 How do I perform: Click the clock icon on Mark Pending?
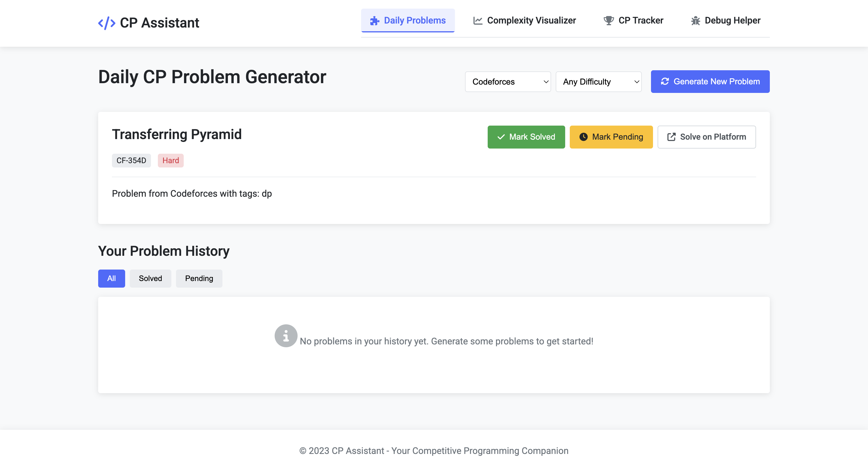click(x=583, y=137)
